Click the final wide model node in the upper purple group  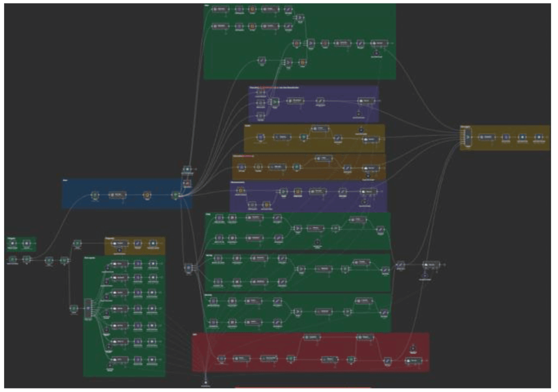(x=366, y=102)
